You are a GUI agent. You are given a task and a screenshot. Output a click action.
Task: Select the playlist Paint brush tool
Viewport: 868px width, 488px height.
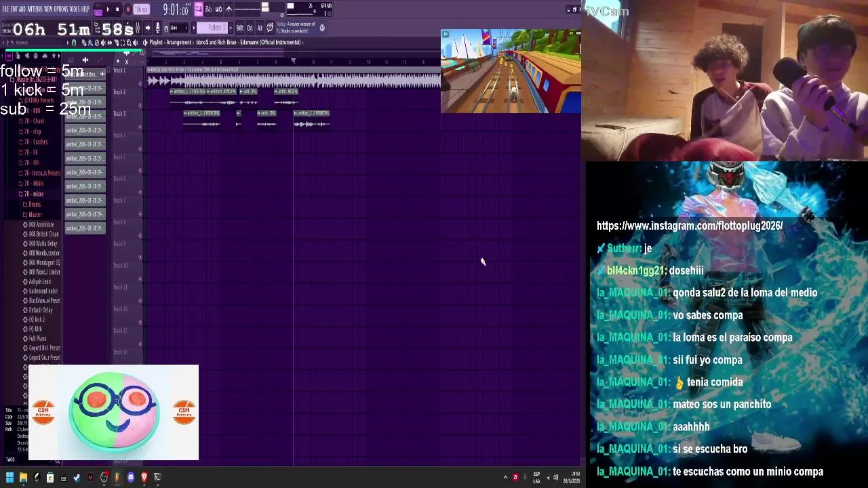click(x=90, y=42)
